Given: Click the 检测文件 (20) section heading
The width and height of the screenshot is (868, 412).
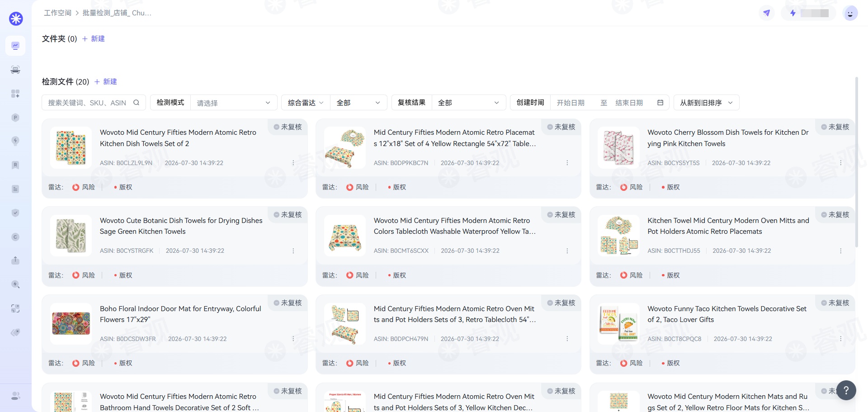Looking at the screenshot, I should (66, 82).
